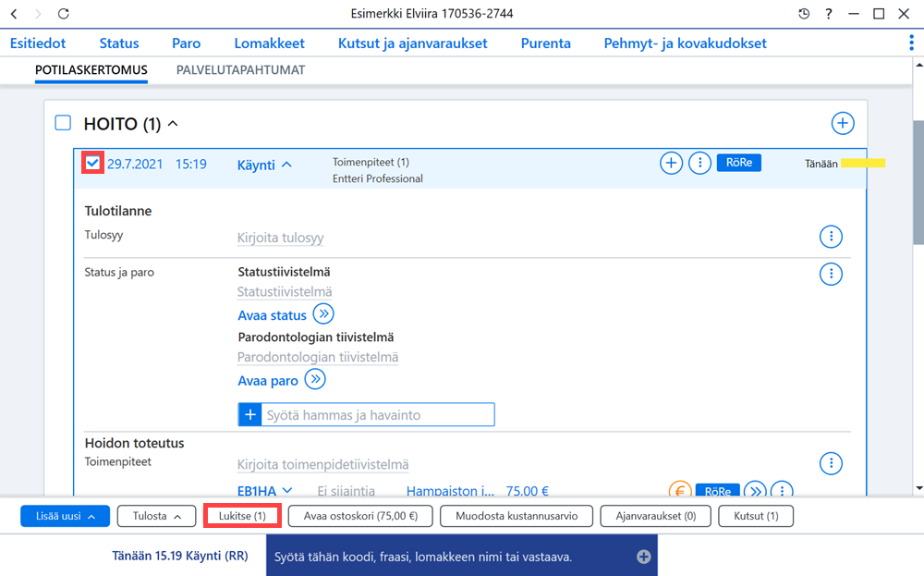924x576 pixels.
Task: Open Avaa paro double-arrow icon
Action: point(315,379)
